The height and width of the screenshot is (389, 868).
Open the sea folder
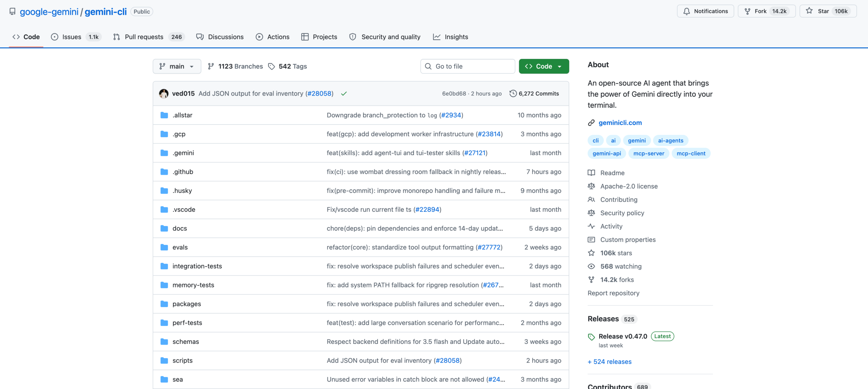click(x=177, y=380)
